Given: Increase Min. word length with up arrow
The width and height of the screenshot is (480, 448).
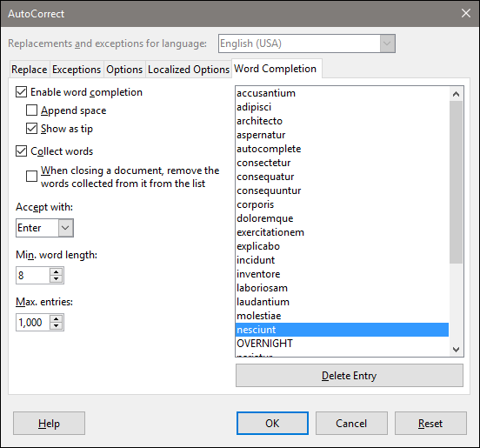Looking at the screenshot, I should click(x=56, y=271).
